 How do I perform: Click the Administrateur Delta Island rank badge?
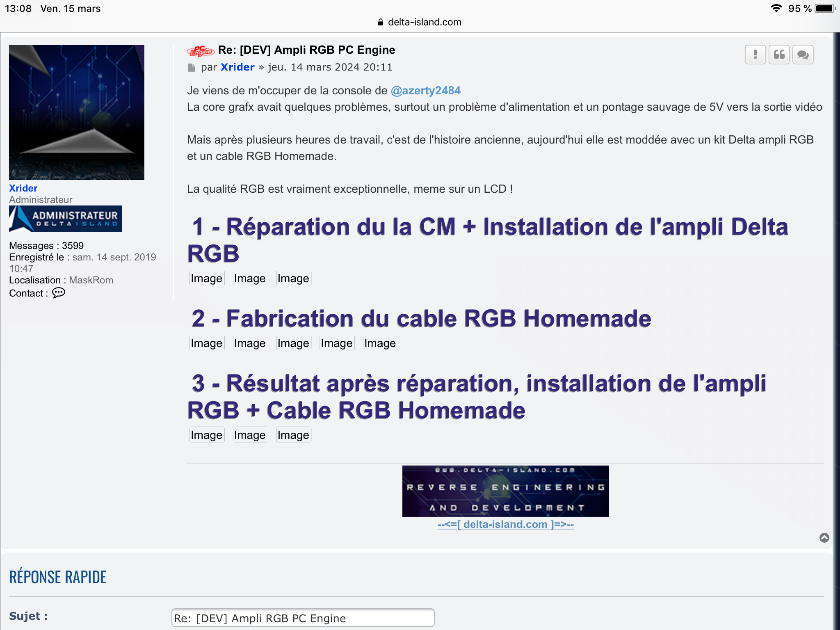(x=66, y=219)
